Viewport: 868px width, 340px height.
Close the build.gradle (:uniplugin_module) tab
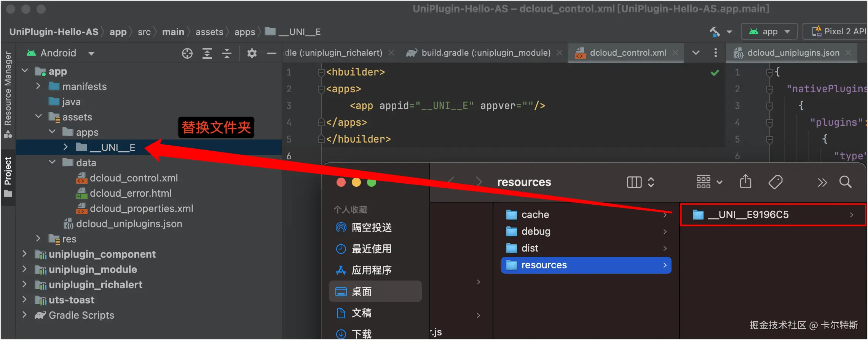[x=560, y=53]
